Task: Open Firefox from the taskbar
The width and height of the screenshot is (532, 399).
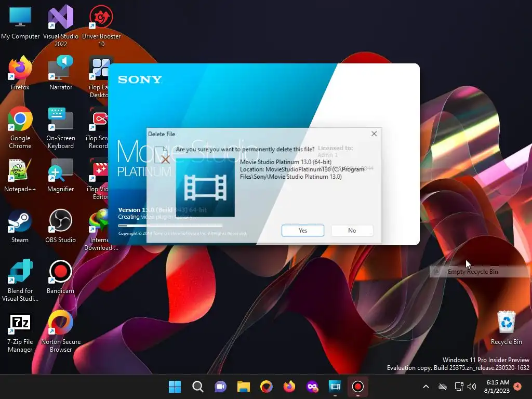Action: (x=289, y=387)
